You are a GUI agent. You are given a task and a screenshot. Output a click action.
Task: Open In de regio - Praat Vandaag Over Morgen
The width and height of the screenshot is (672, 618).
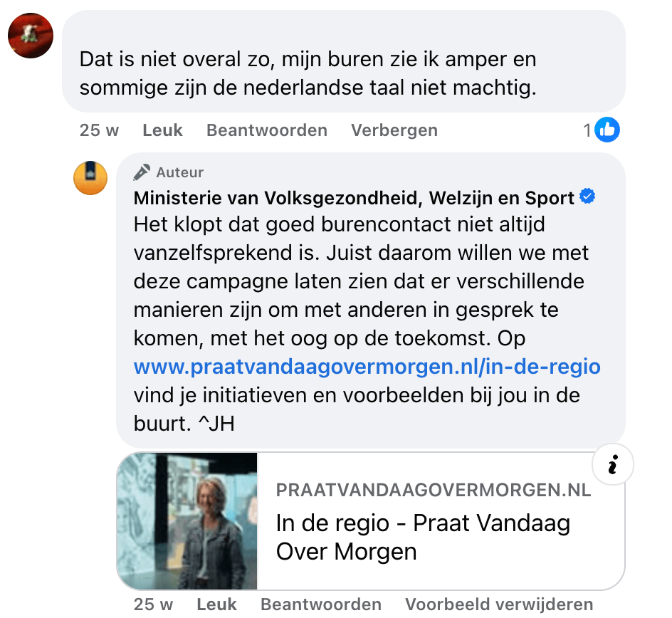[423, 537]
